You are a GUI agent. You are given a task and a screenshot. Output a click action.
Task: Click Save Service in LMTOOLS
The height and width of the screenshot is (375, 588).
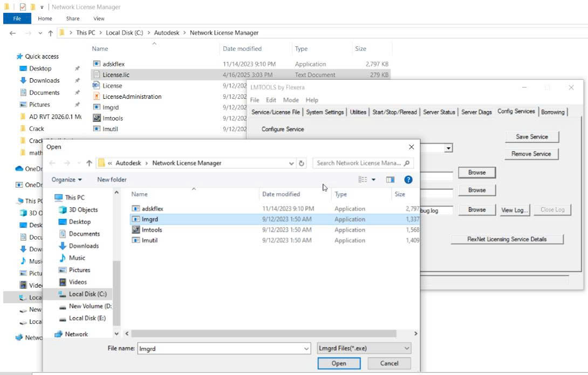pos(532,137)
